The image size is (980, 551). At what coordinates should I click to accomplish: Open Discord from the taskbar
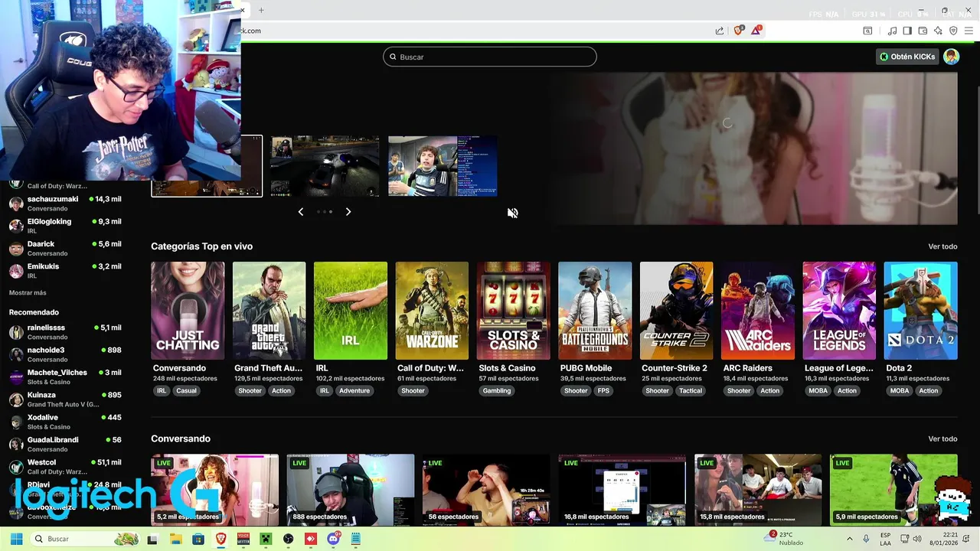[333, 540]
